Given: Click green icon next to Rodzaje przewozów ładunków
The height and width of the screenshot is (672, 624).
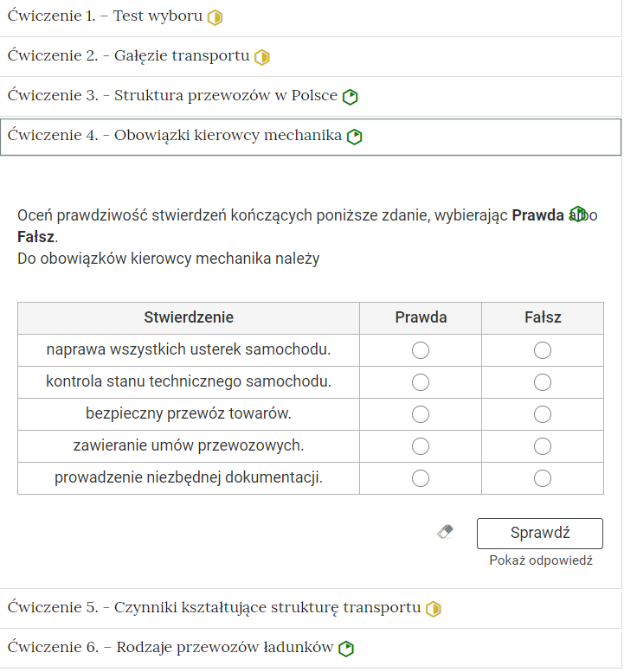Looking at the screenshot, I should click(x=346, y=649).
